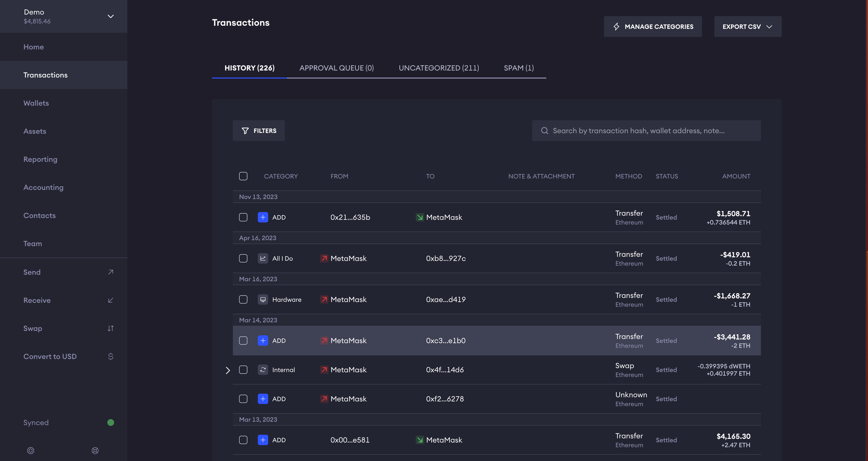The image size is (868, 461).
Task: Click the help lifebuoy icon in sidebar
Action: coord(95,451)
